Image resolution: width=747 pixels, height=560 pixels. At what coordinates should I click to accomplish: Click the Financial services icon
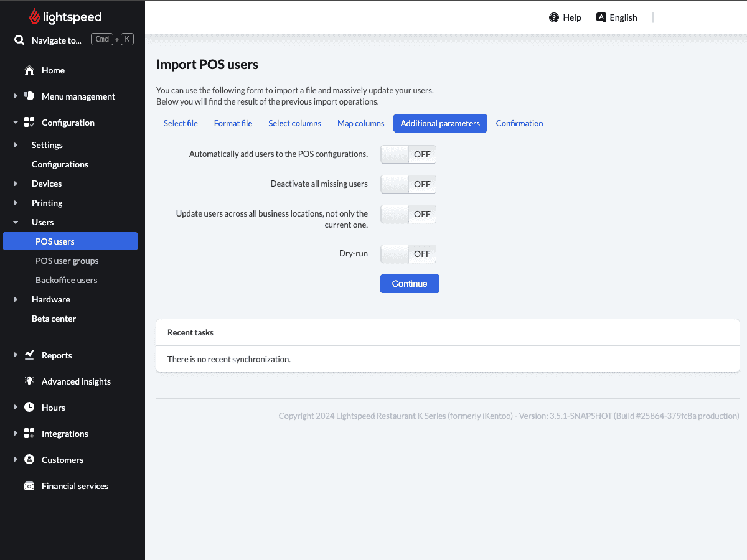[x=29, y=486]
